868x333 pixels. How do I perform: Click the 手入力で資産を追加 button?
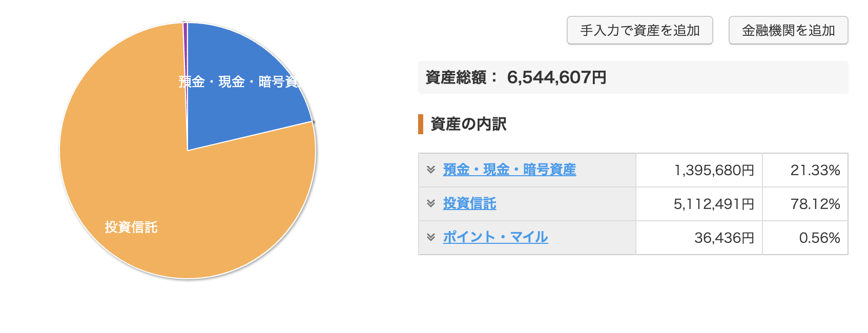pos(639,31)
